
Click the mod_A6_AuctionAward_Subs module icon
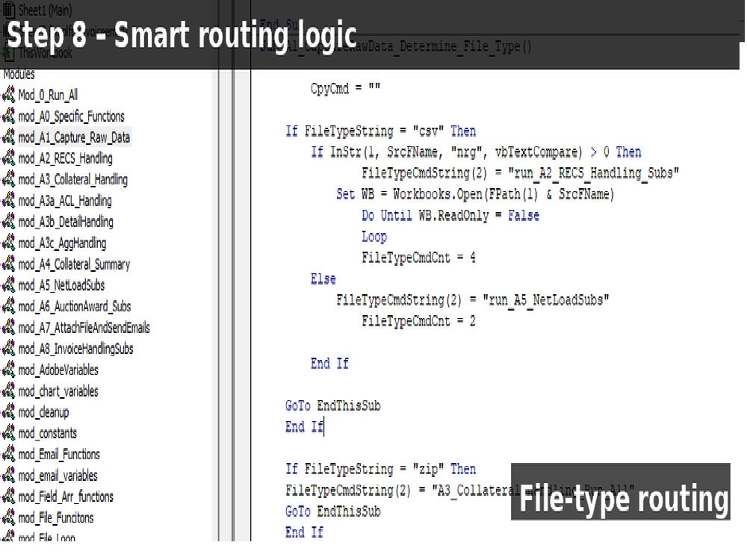(x=8, y=307)
